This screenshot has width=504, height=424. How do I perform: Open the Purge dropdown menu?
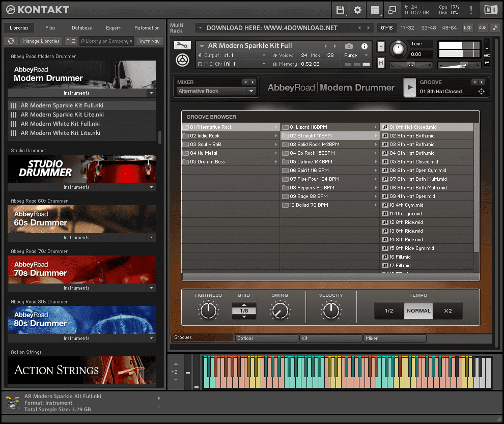(x=356, y=55)
